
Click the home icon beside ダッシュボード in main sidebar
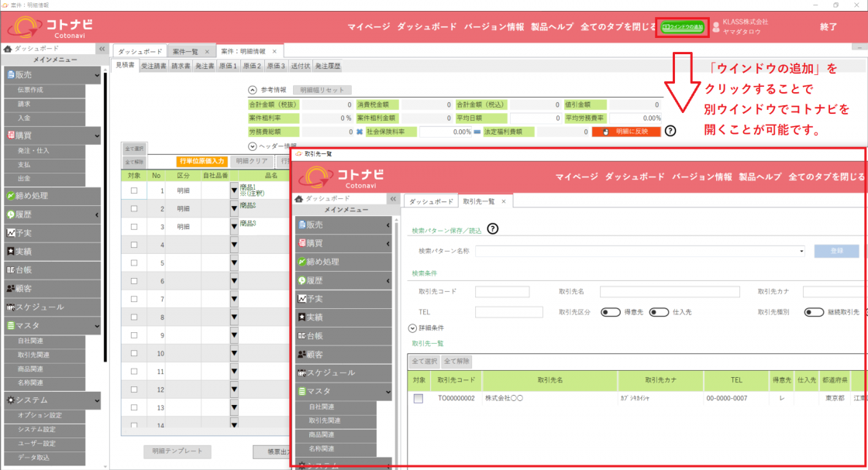[x=8, y=48]
